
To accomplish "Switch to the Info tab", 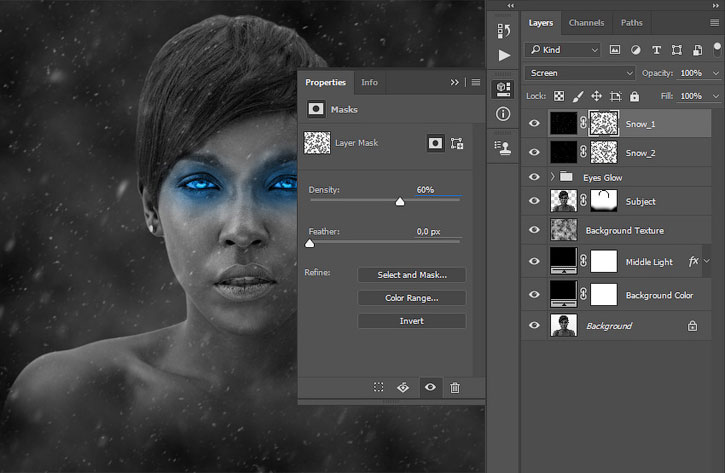I will click(x=369, y=82).
